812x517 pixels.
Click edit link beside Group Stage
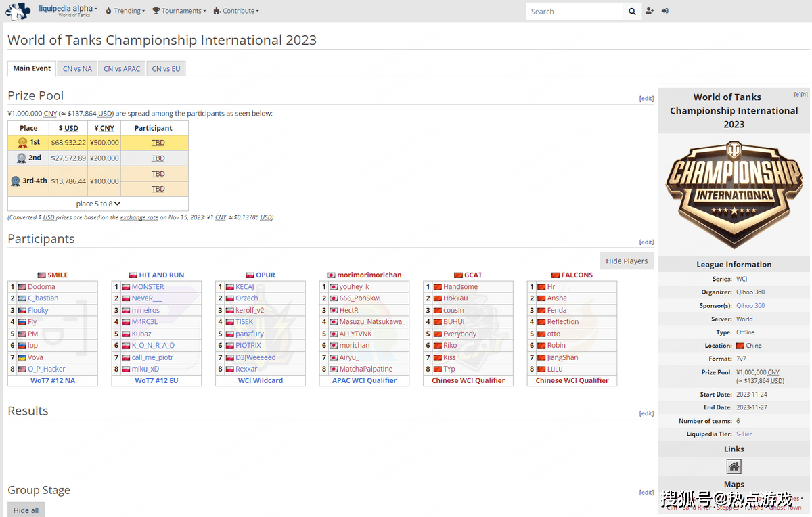tap(647, 493)
